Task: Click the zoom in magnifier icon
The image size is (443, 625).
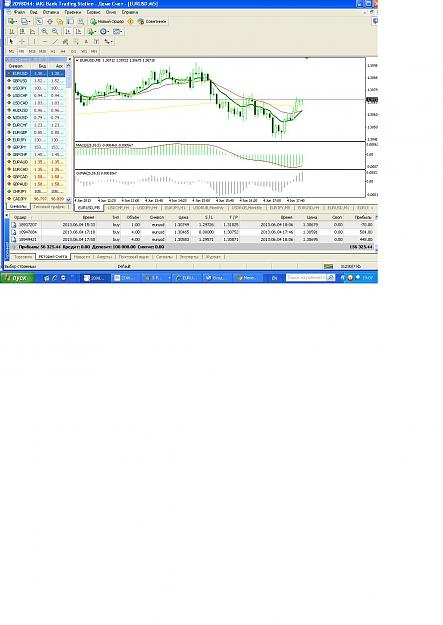Action: click(x=44, y=31)
